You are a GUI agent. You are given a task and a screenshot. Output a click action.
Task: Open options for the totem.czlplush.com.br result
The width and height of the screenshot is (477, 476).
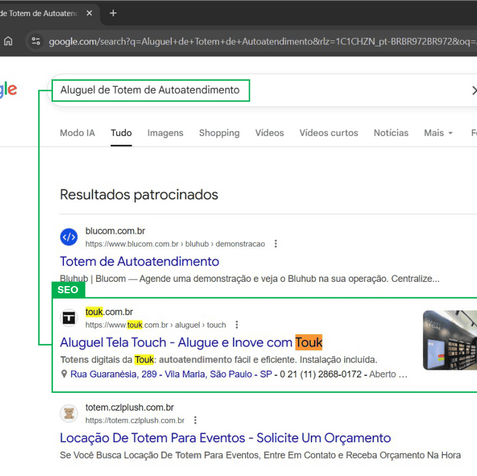click(195, 420)
